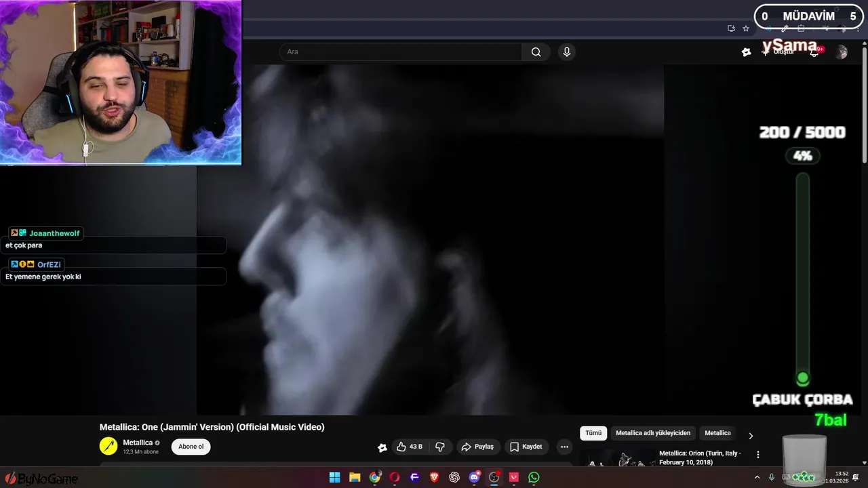
Task: Dislike the video with thumbs-down
Action: click(440, 447)
